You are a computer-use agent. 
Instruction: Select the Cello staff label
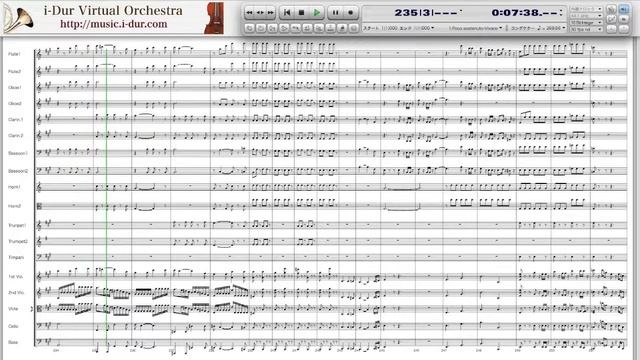coord(13,326)
